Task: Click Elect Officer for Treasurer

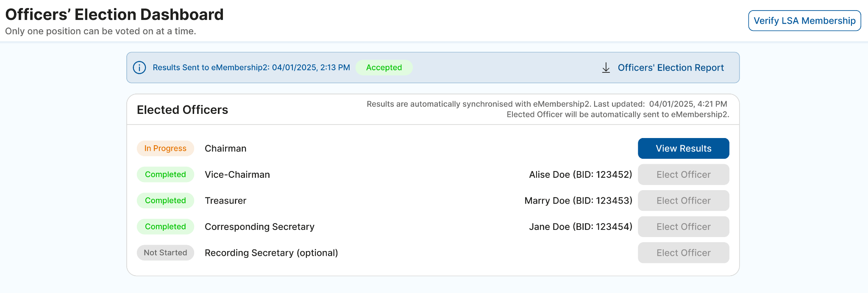Action: coord(683,201)
